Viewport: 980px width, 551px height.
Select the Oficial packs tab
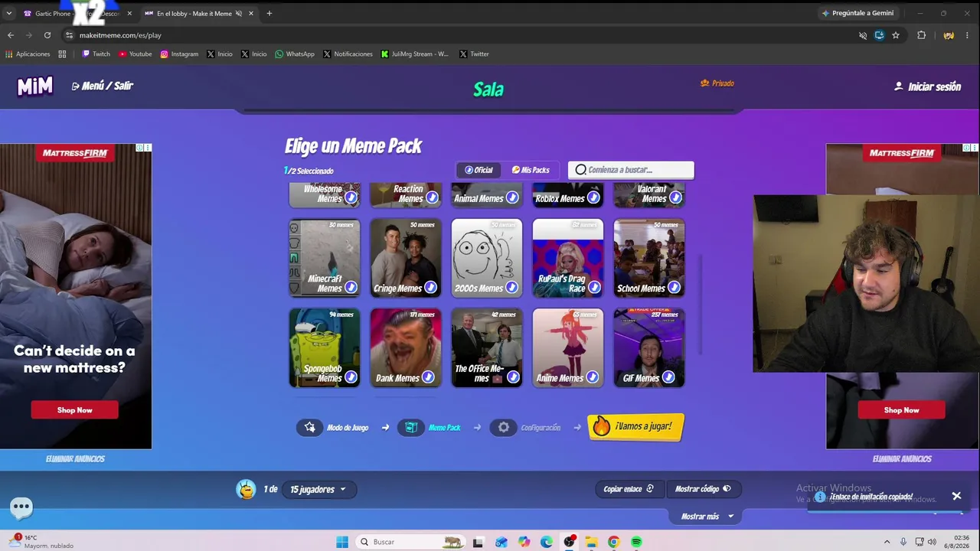pyautogui.click(x=479, y=170)
